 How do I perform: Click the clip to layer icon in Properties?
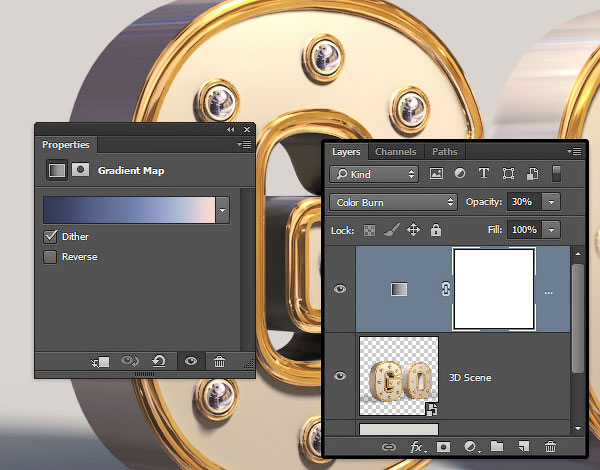click(99, 361)
